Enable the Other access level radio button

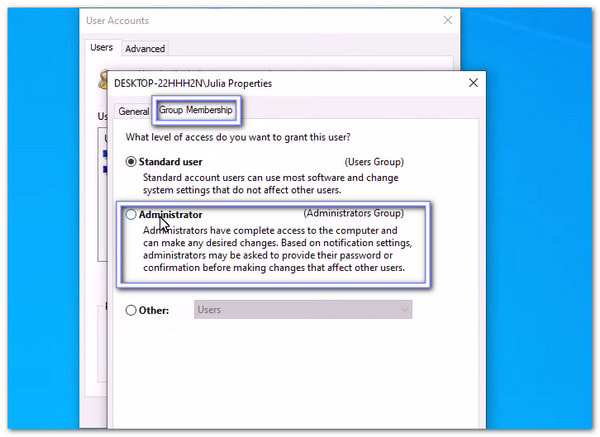[131, 310]
